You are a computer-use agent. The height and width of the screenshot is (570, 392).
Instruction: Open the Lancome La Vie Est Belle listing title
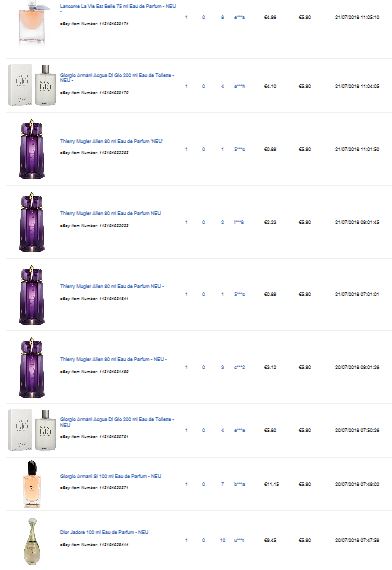pyautogui.click(x=118, y=7)
